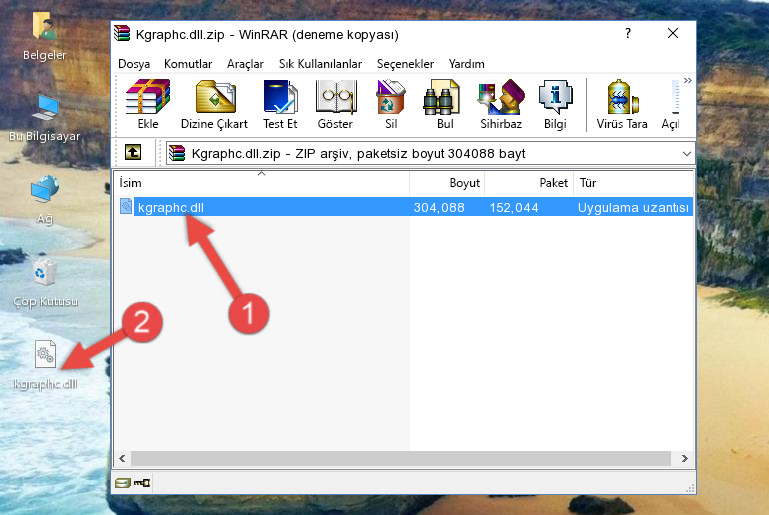
Task: Run Test Et on the archive
Action: coord(280,104)
